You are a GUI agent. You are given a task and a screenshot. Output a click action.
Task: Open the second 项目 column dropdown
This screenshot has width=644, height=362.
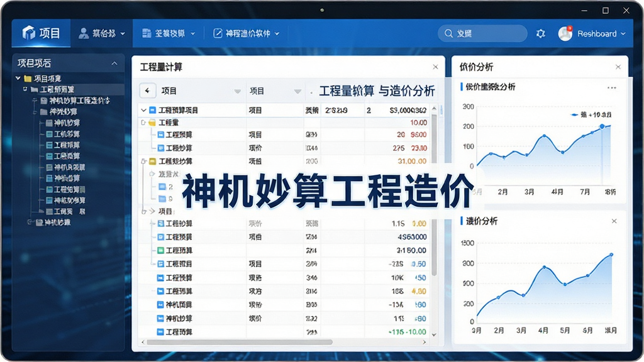coord(297,91)
